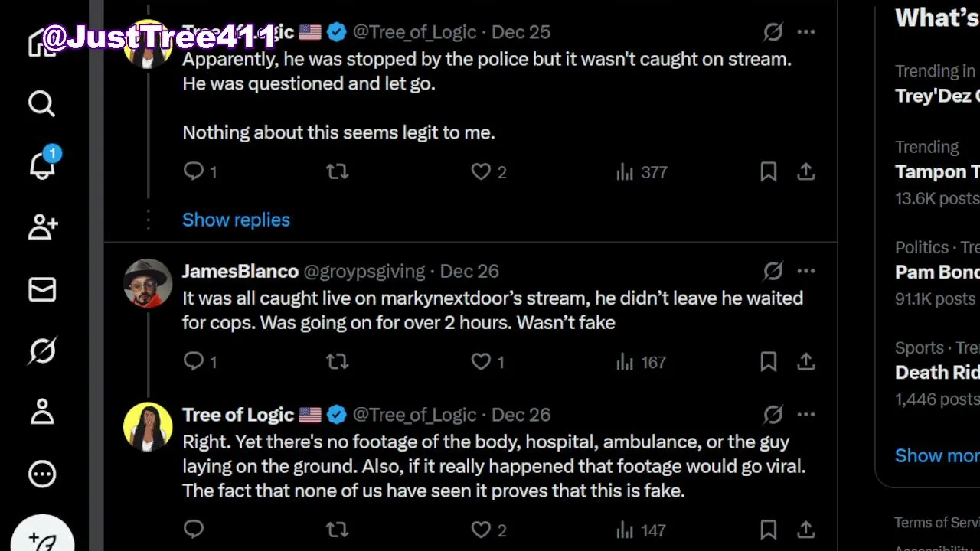This screenshot has width=980, height=551.
Task: Open more options on JamesBlanco's post
Action: (x=805, y=271)
